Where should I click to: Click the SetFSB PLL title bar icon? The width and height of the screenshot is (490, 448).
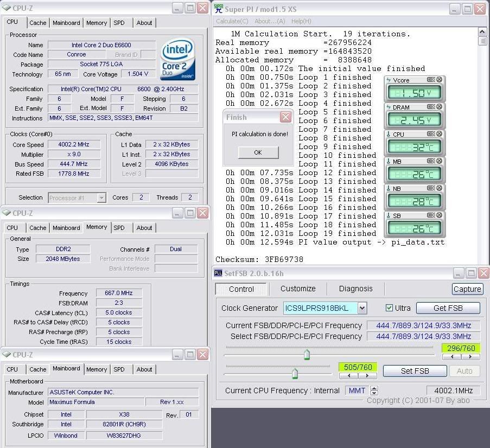(x=218, y=273)
